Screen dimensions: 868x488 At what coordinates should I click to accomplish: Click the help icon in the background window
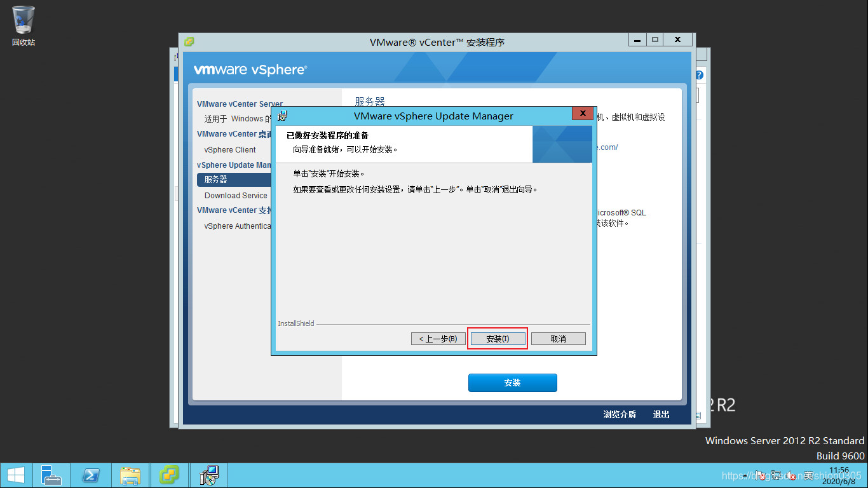click(x=700, y=74)
